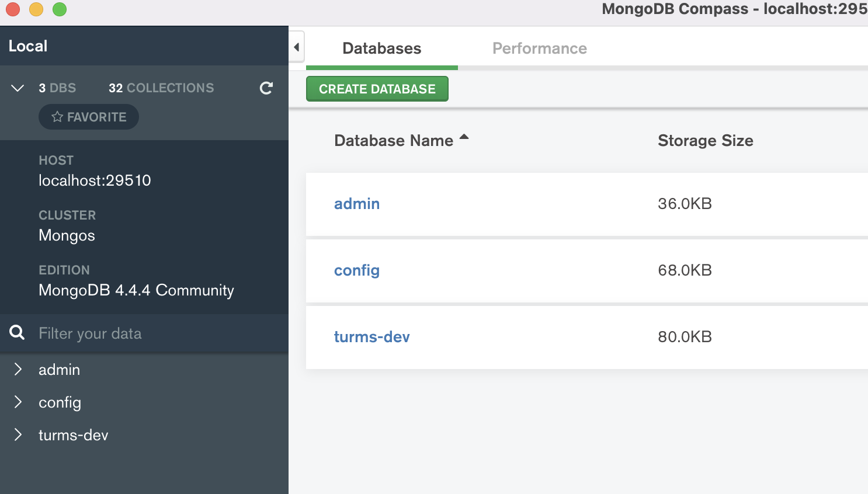The width and height of the screenshot is (868, 494).
Task: Collapse the sidebar with arrow toggle
Action: tap(297, 47)
